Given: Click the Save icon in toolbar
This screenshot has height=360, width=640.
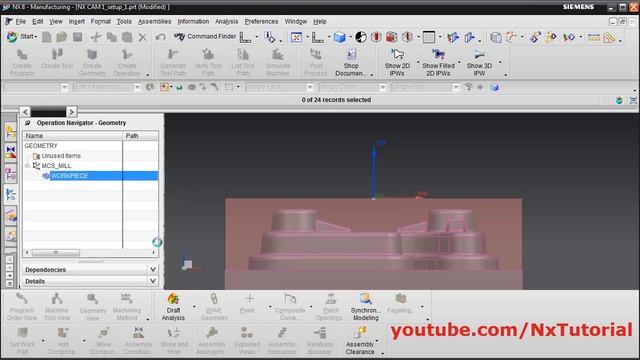Looking at the screenshot, I should [78, 37].
